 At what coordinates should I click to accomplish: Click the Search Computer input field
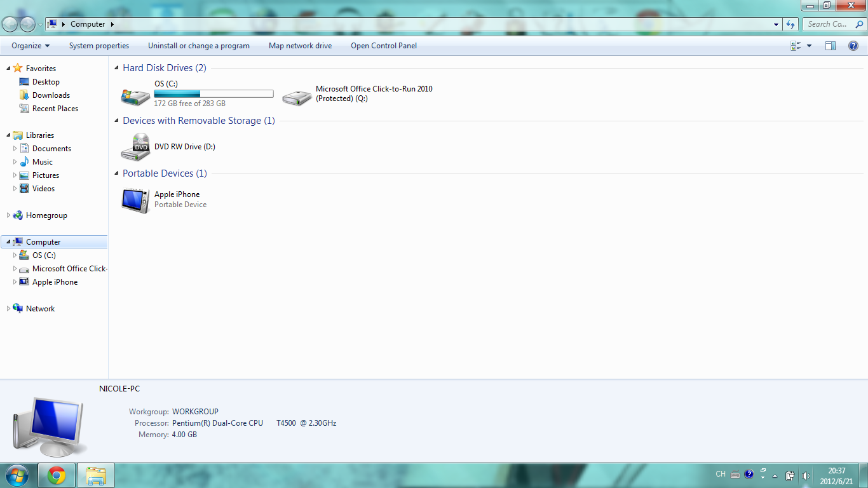833,24
